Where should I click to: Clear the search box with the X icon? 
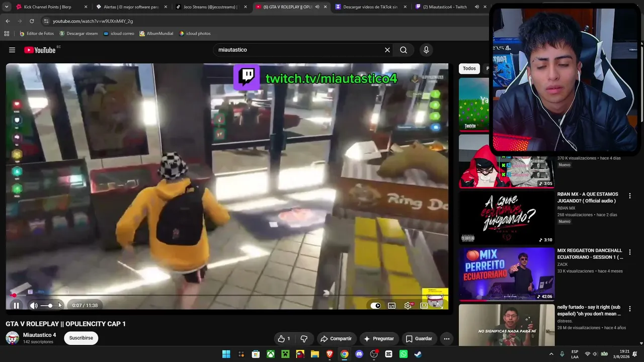pyautogui.click(x=387, y=50)
